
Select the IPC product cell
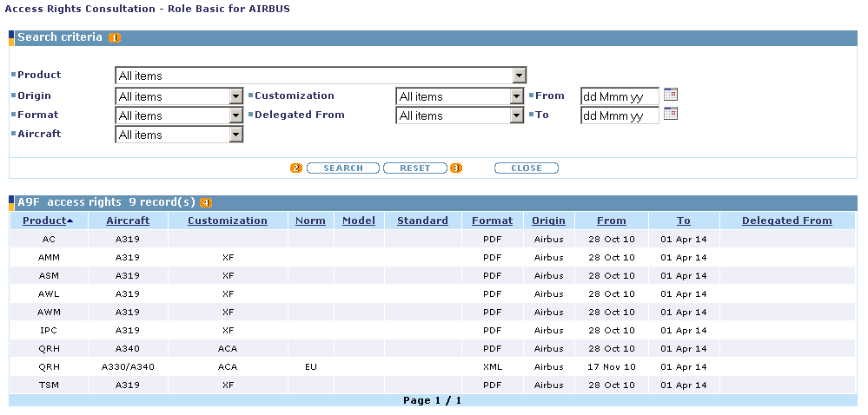point(49,331)
